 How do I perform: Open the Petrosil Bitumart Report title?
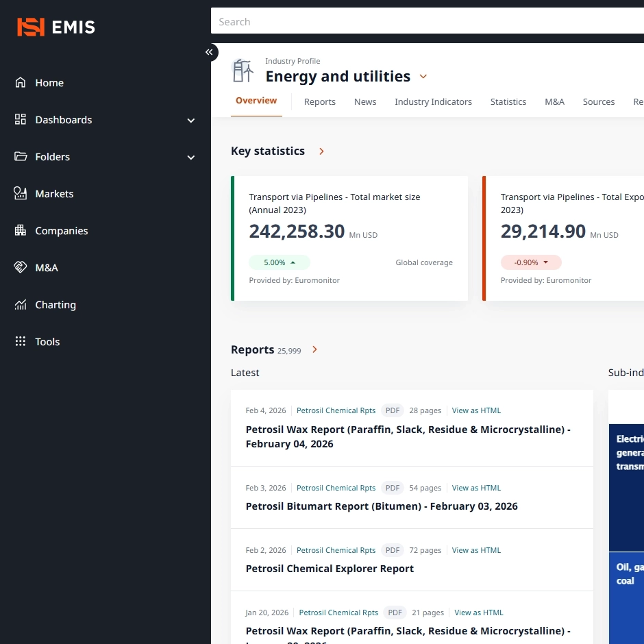click(382, 506)
